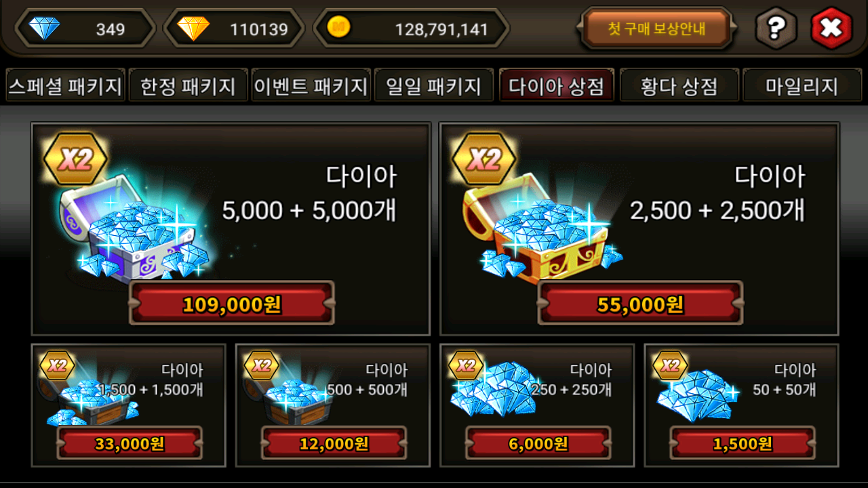Close the shop with the red X
The image size is (868, 488).
[831, 28]
